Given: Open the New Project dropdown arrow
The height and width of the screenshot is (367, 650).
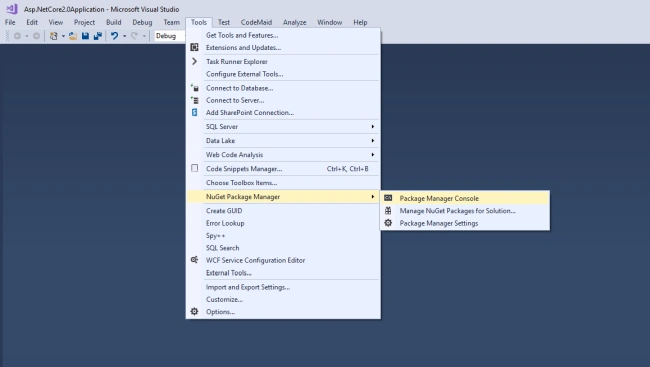Looking at the screenshot, I should tap(63, 36).
